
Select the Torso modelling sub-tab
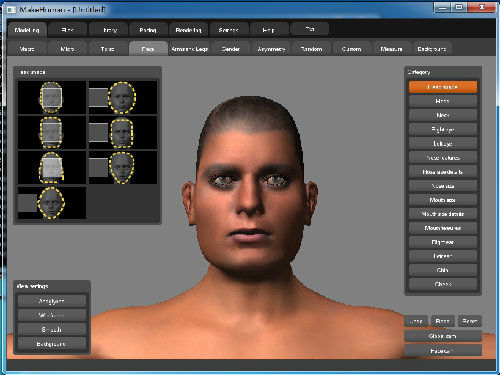click(x=108, y=49)
